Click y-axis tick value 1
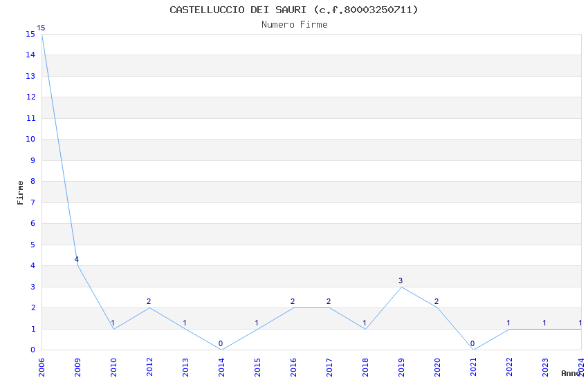 point(33,329)
